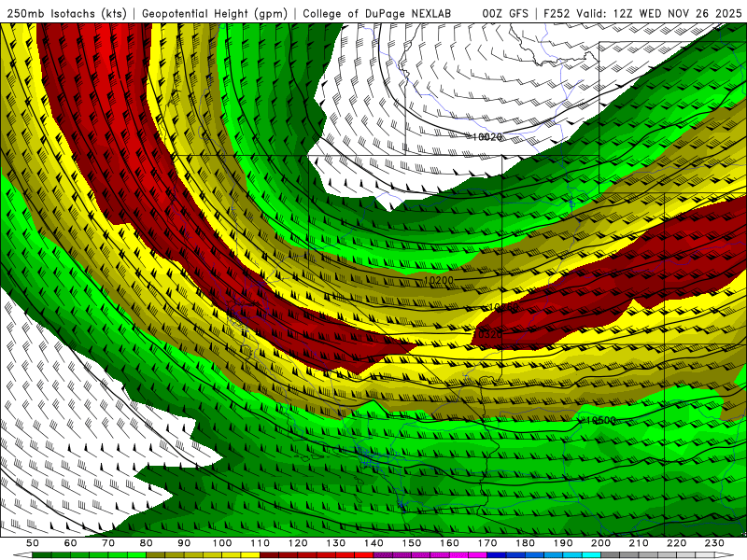Viewport: 747px width, 560px height.
Task: Click the 210 knot legend label
Action: (639, 543)
